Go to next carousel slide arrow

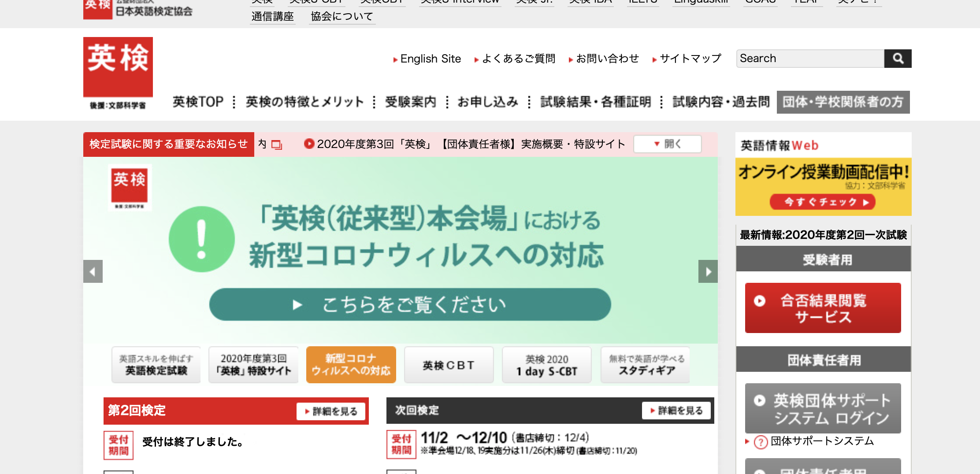pos(708,271)
